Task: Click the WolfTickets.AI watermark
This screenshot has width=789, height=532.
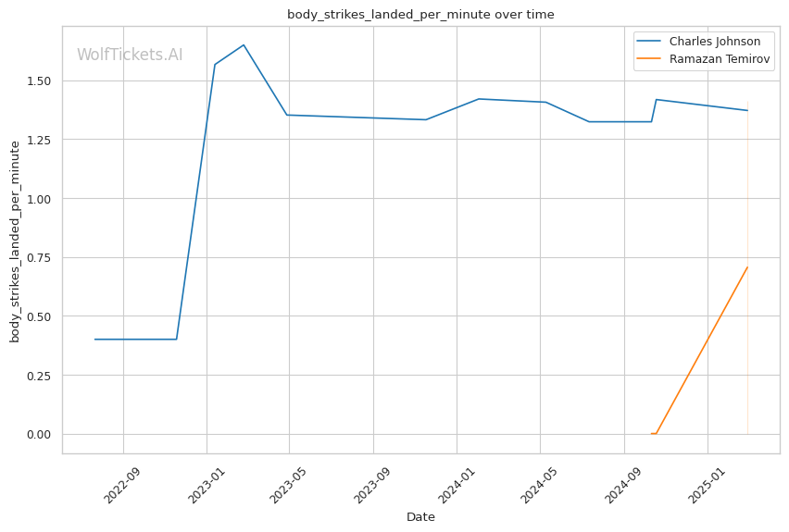Action: (130, 56)
